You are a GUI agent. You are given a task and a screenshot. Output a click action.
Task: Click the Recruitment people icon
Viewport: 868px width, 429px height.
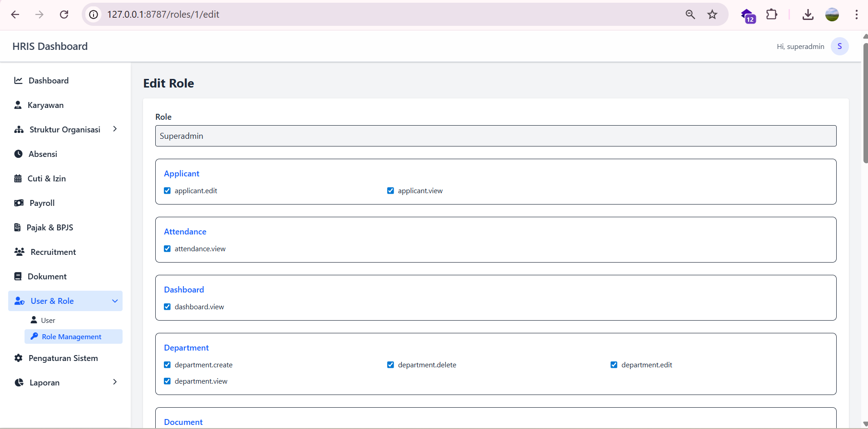click(19, 252)
